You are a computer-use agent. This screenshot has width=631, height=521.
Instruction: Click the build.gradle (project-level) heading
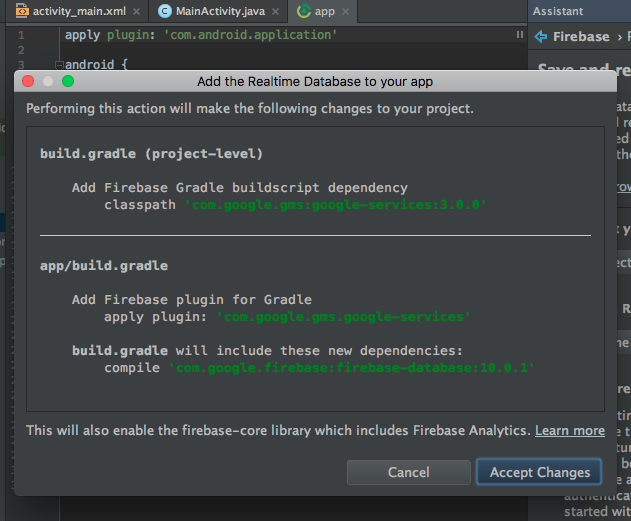[151, 154]
